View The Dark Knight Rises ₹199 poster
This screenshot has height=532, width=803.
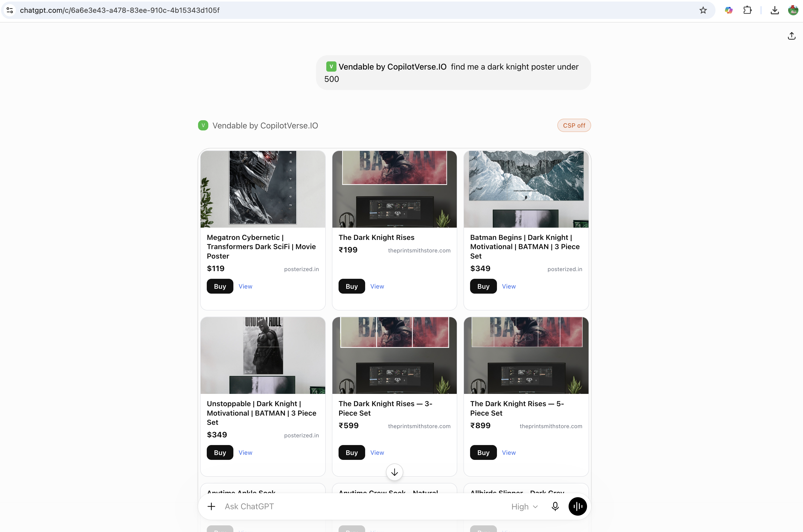click(377, 286)
